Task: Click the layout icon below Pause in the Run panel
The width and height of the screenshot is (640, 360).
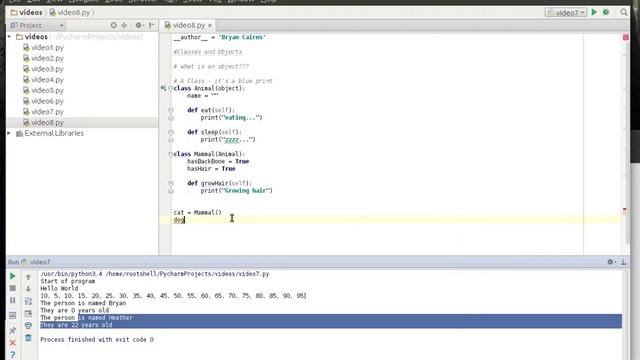Action: pos(13,315)
